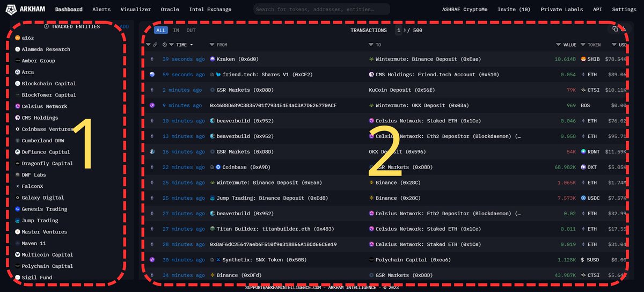Click the DWF Labs logo icon
644x292 pixels.
tap(18, 175)
